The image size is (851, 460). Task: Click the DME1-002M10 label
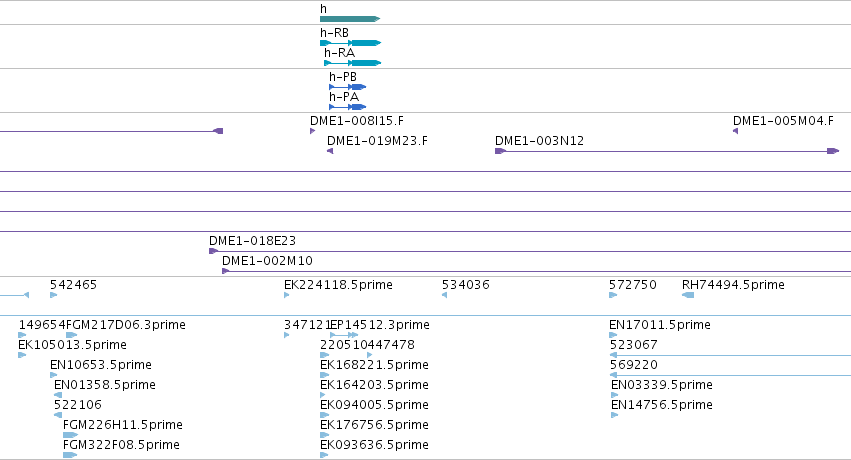268,261
